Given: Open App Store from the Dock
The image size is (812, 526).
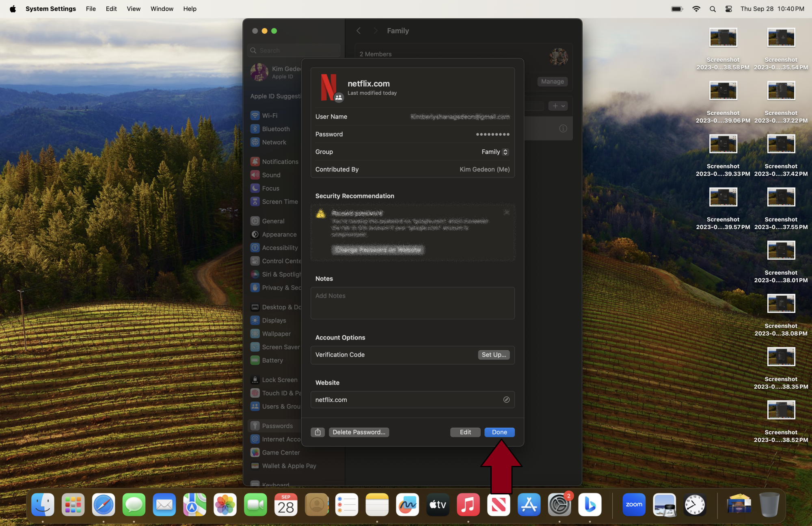Looking at the screenshot, I should pyautogui.click(x=529, y=505).
